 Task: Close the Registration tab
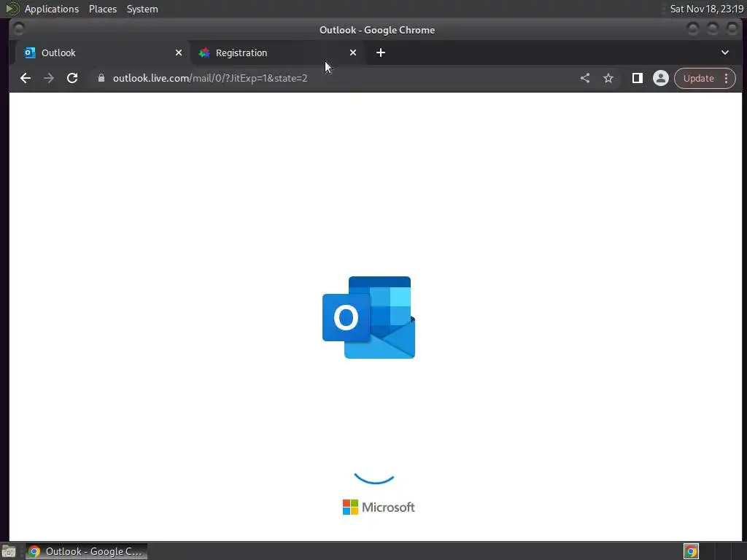[x=353, y=52]
